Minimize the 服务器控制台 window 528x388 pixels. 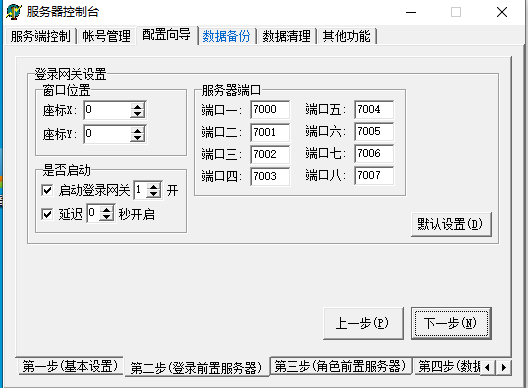pyautogui.click(x=411, y=12)
